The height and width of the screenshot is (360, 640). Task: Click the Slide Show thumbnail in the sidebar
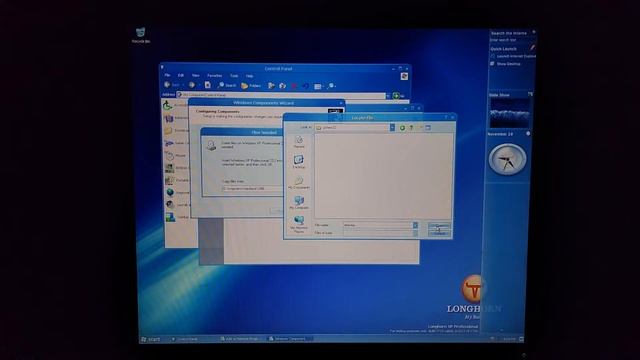coord(510,113)
